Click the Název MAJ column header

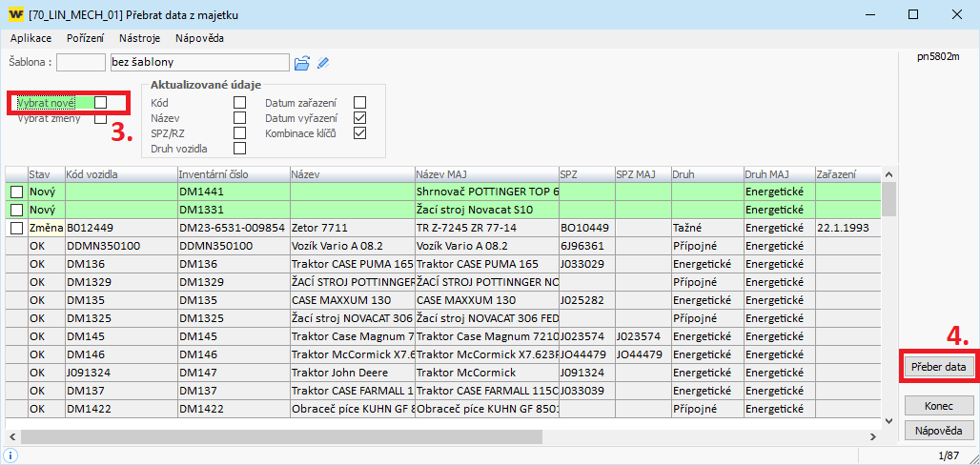point(487,174)
